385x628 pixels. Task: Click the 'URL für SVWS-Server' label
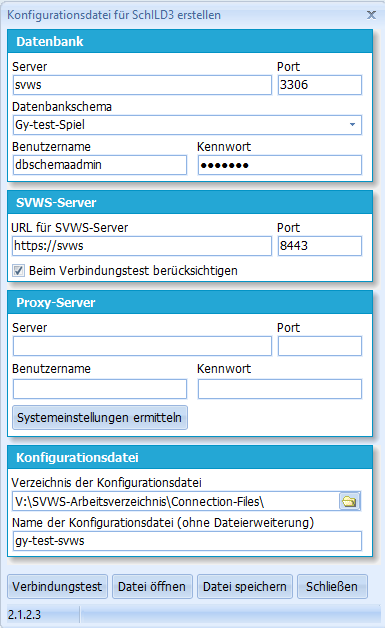click(x=70, y=227)
